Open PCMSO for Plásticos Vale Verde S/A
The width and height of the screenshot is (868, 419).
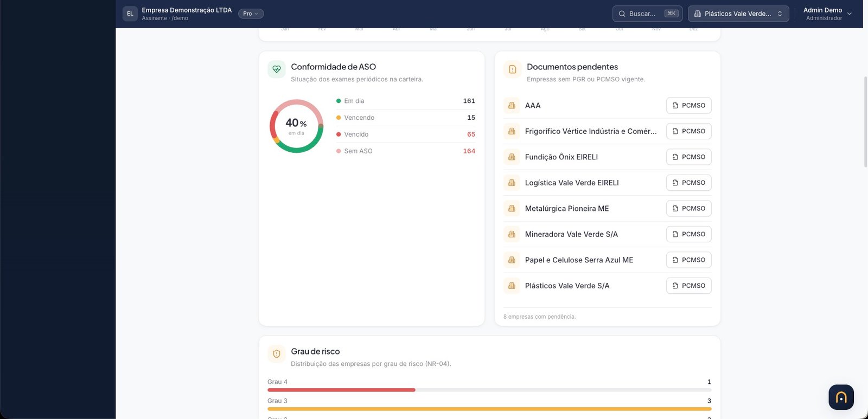point(689,286)
